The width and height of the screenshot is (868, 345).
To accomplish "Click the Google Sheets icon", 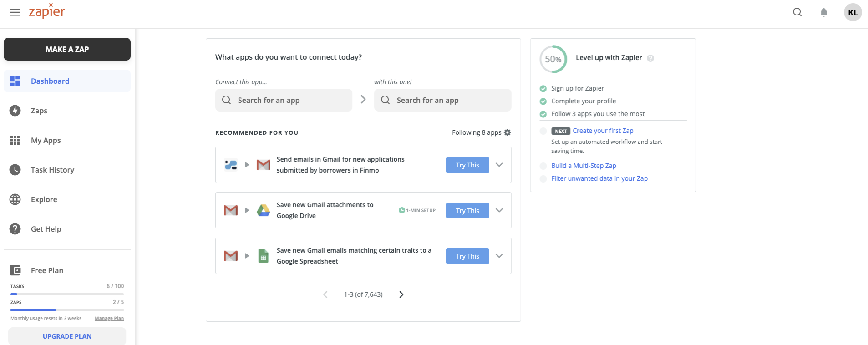I will (263, 256).
